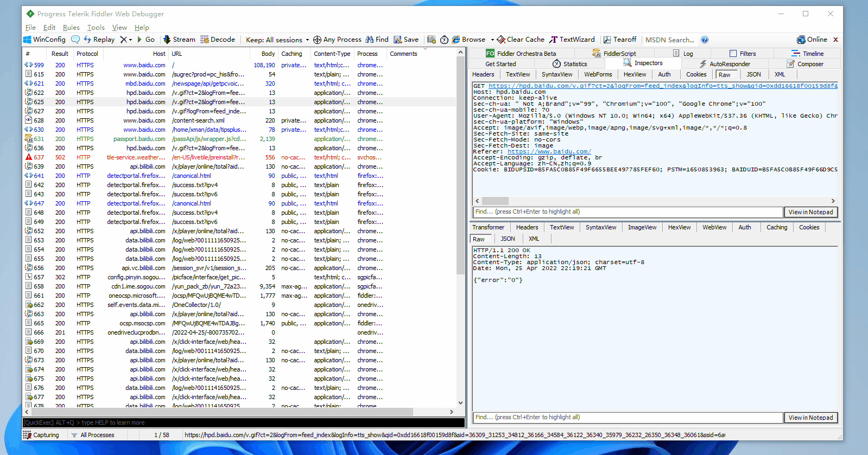Open the View menu
The height and width of the screenshot is (455, 868).
(119, 27)
